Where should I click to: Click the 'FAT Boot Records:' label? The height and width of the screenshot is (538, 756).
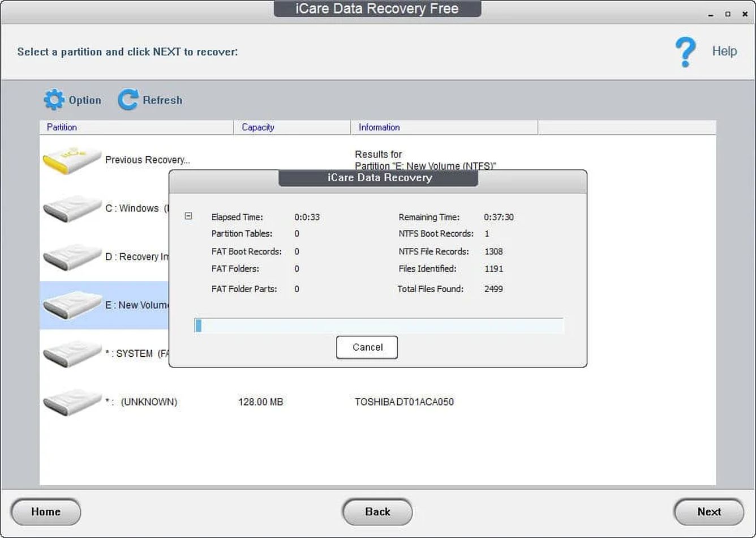click(x=246, y=251)
